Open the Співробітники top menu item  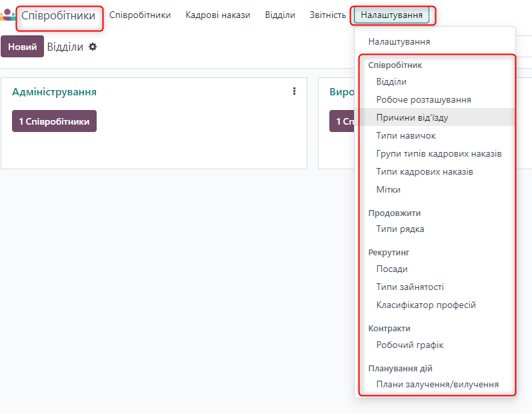click(x=140, y=15)
